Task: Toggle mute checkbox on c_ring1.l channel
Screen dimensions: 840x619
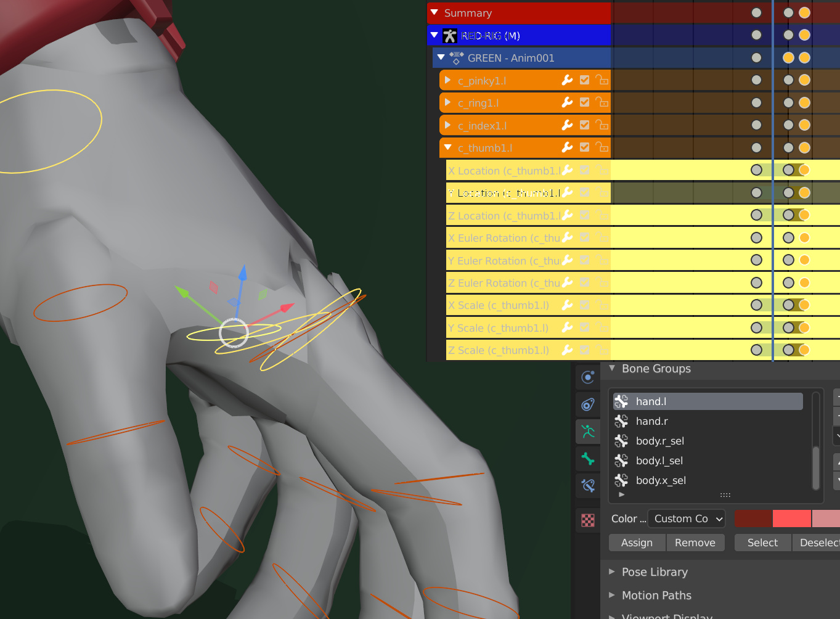Action: [x=585, y=102]
